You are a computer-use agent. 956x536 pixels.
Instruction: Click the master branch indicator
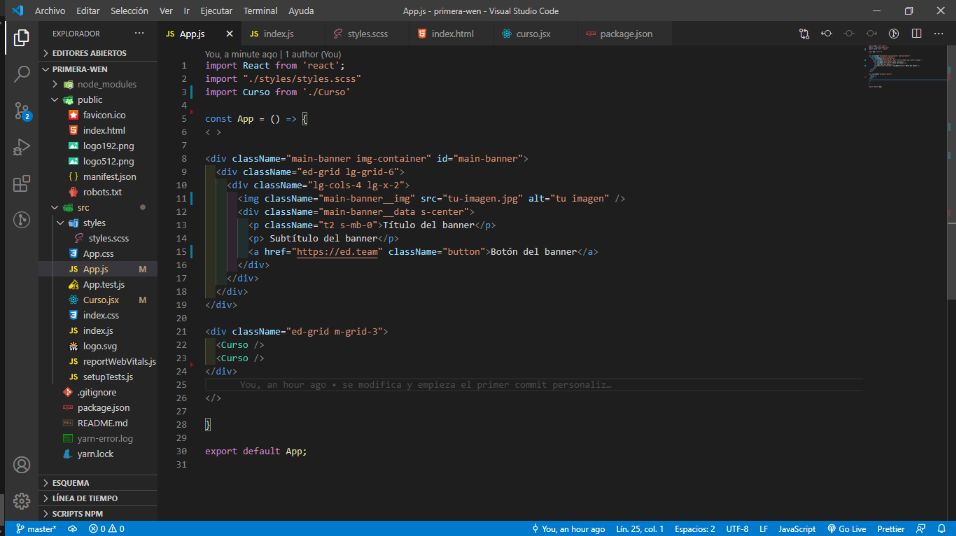[x=36, y=529]
